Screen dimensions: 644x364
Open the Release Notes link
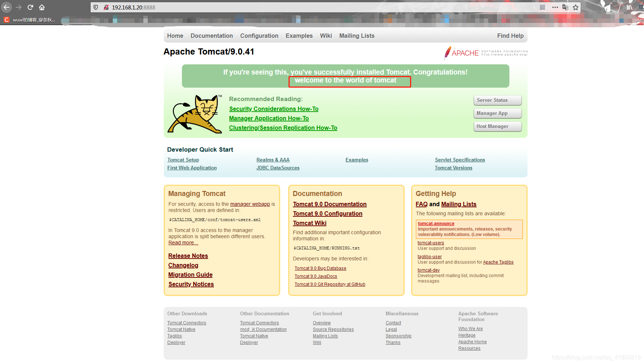pos(188,256)
